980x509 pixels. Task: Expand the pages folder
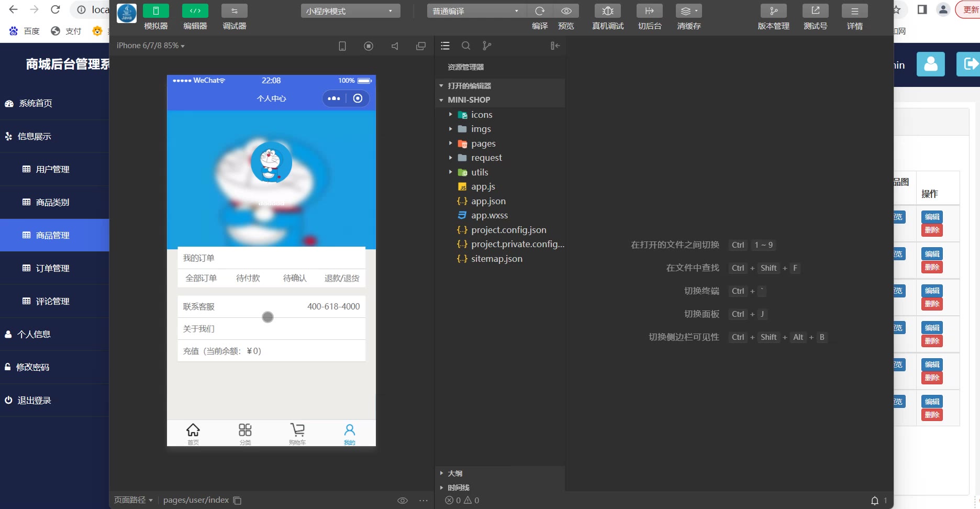pos(500,143)
